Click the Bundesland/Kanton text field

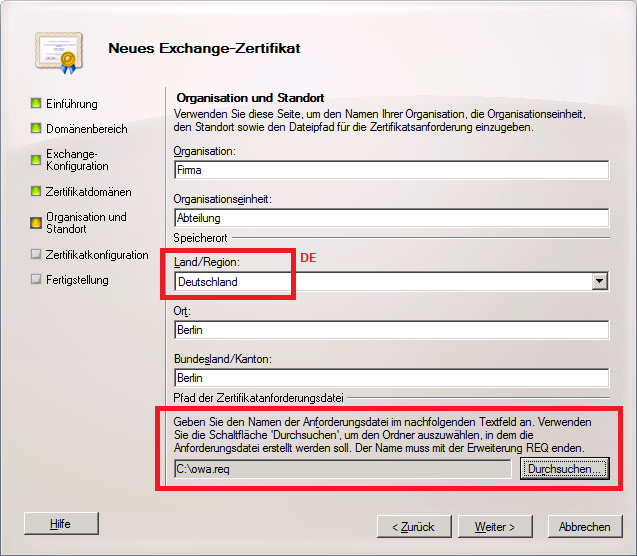(390, 378)
